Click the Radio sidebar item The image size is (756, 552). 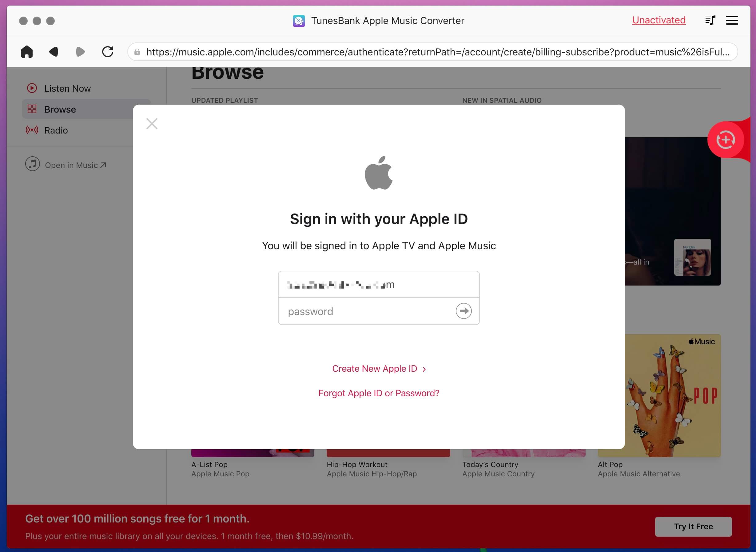click(56, 130)
